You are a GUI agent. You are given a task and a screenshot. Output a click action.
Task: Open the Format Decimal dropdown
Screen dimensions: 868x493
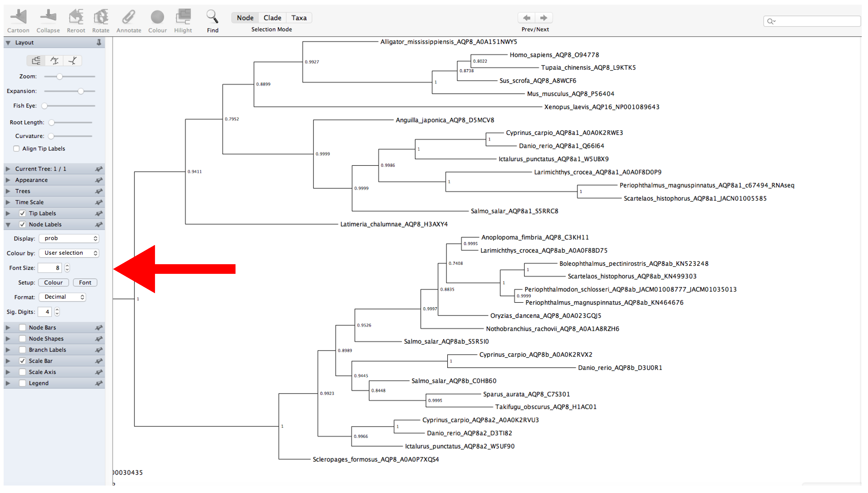(63, 297)
